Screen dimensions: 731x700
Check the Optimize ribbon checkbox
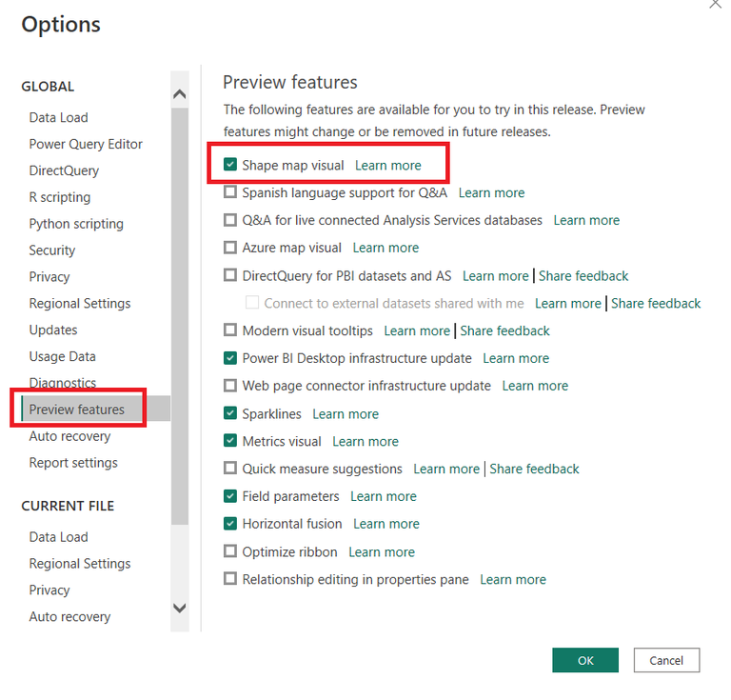tap(230, 551)
